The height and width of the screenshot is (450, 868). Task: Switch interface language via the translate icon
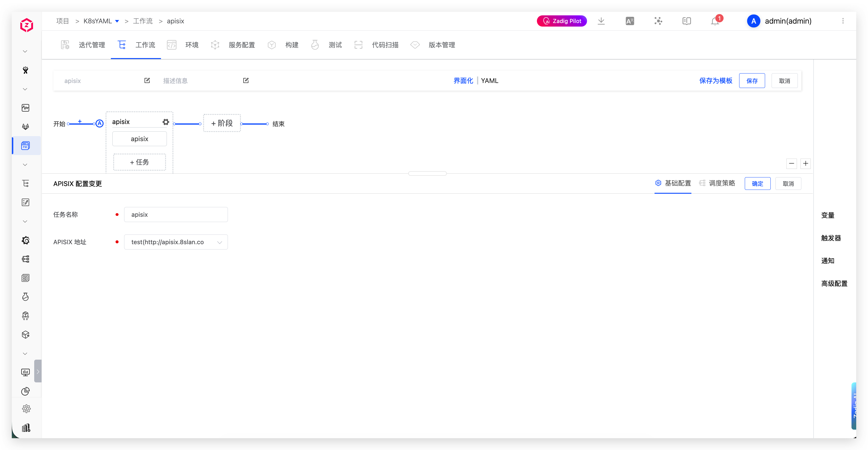coord(629,21)
